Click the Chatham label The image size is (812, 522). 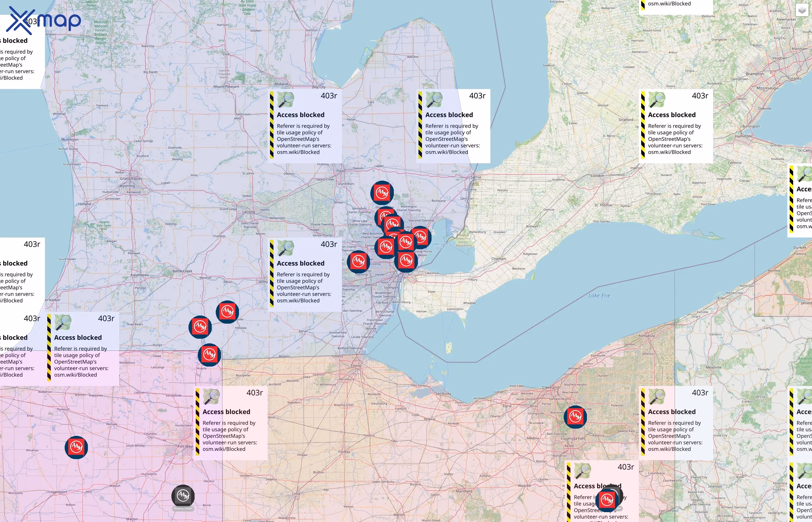point(499,259)
